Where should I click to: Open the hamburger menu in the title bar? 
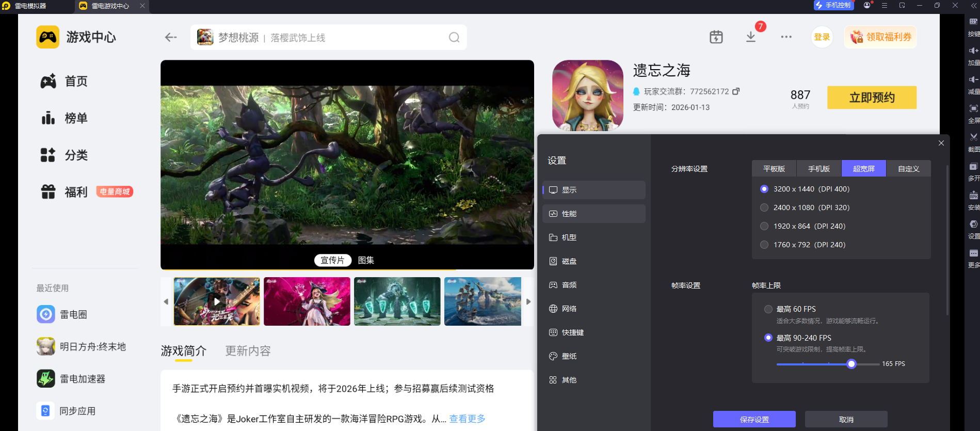point(885,6)
